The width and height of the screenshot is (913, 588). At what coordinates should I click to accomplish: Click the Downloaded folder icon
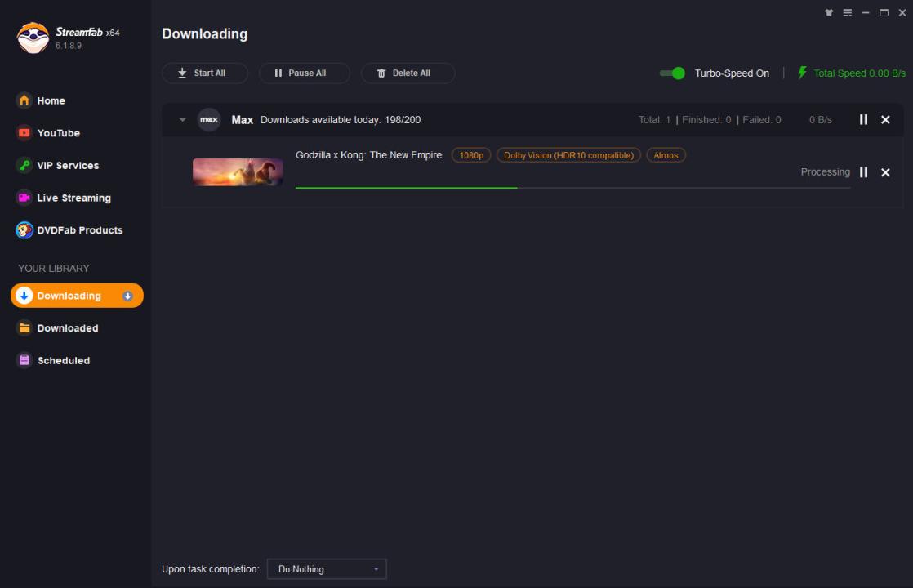pyautogui.click(x=24, y=327)
